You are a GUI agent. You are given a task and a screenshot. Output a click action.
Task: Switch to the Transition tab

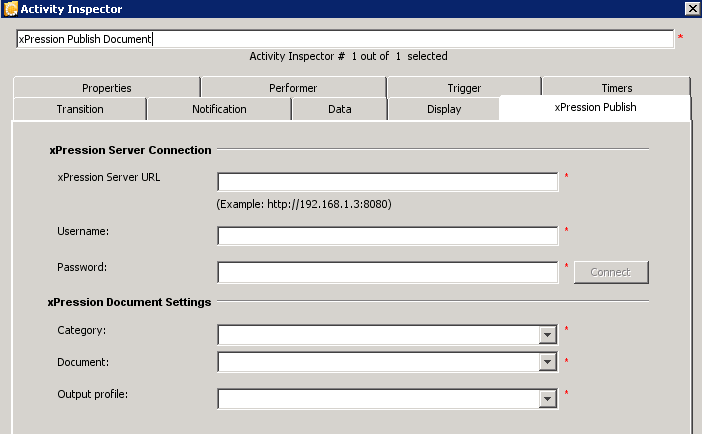coord(79,109)
